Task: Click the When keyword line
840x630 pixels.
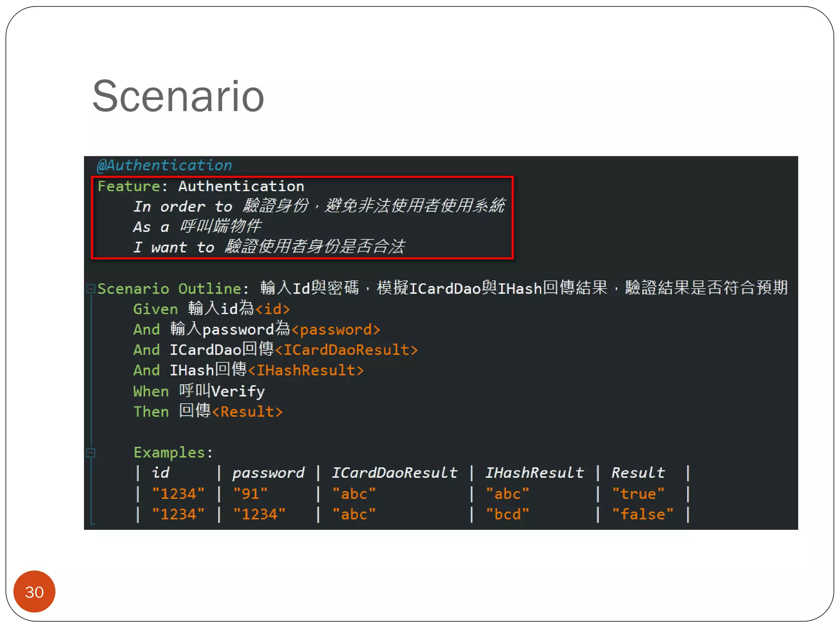Action: 151,391
